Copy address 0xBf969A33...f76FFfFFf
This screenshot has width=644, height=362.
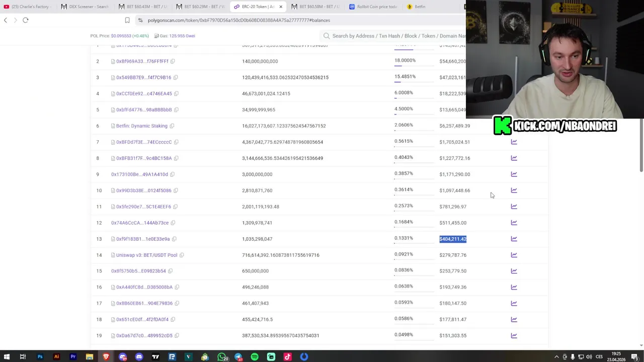[173, 61]
